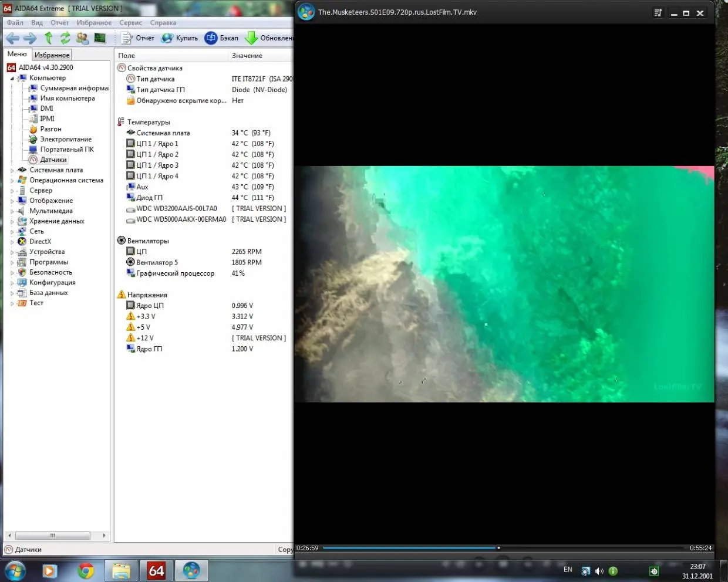
Task: Click the volume speaker icon in system tray
Action: 599,571
